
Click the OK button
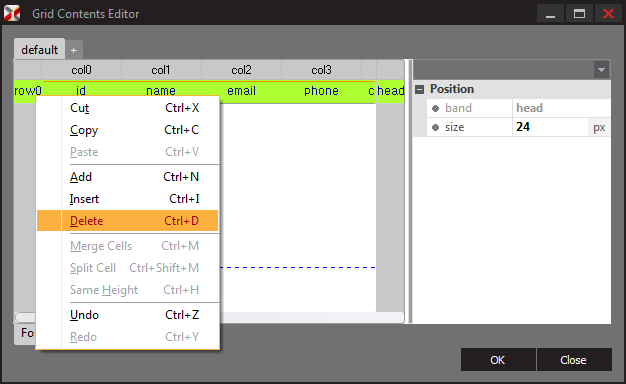(x=498, y=360)
